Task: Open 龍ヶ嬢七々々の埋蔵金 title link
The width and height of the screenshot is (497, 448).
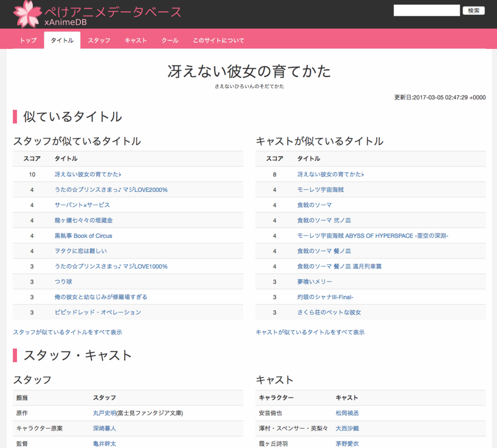Action: pyautogui.click(x=83, y=220)
